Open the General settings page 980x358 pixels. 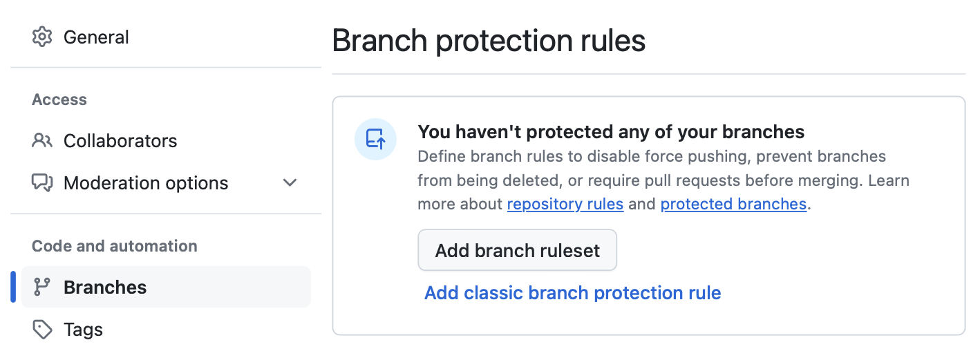point(96,37)
